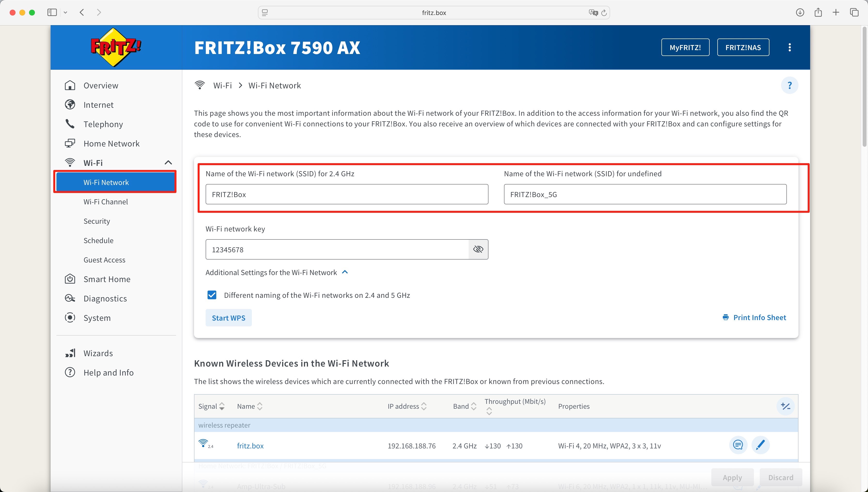
Task: Click the Overview house icon
Action: click(70, 85)
